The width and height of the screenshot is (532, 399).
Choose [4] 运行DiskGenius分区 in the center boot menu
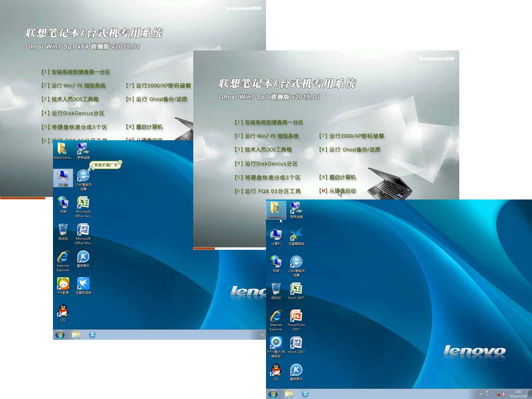click(x=266, y=163)
